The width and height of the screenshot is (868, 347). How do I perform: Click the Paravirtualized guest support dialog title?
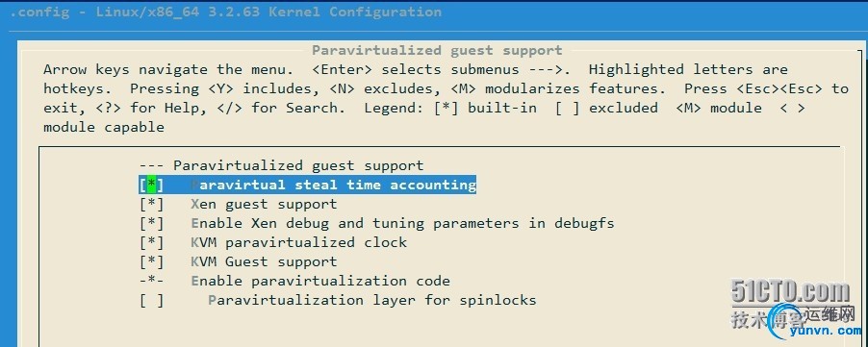437,50
